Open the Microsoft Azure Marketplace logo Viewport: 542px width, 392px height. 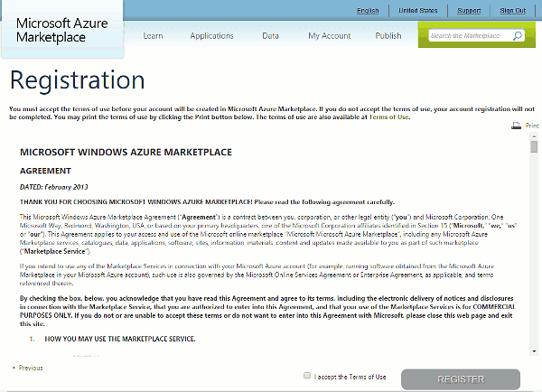(61, 30)
